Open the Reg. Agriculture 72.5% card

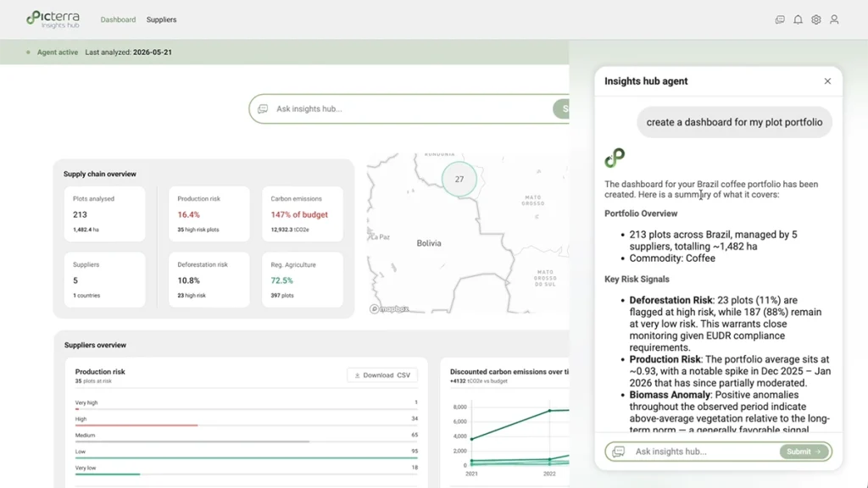pos(303,280)
